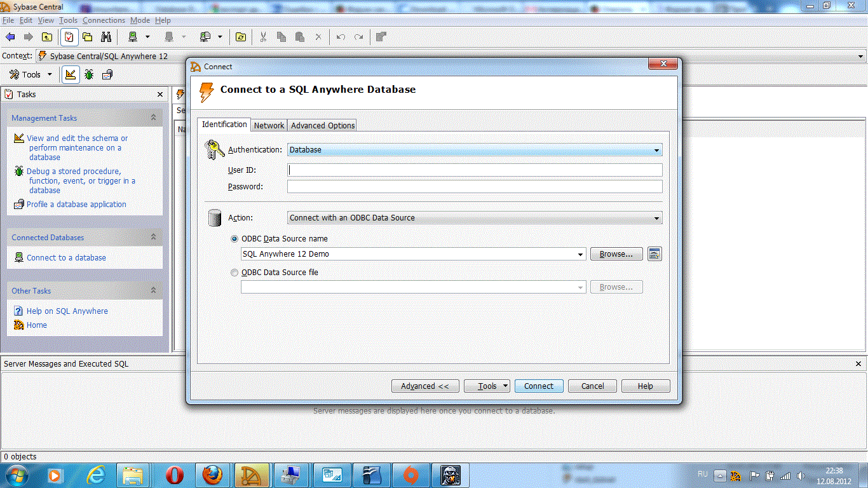Image resolution: width=868 pixels, height=488 pixels.
Task: Switch to the Advanced Options tab
Action: pos(323,125)
